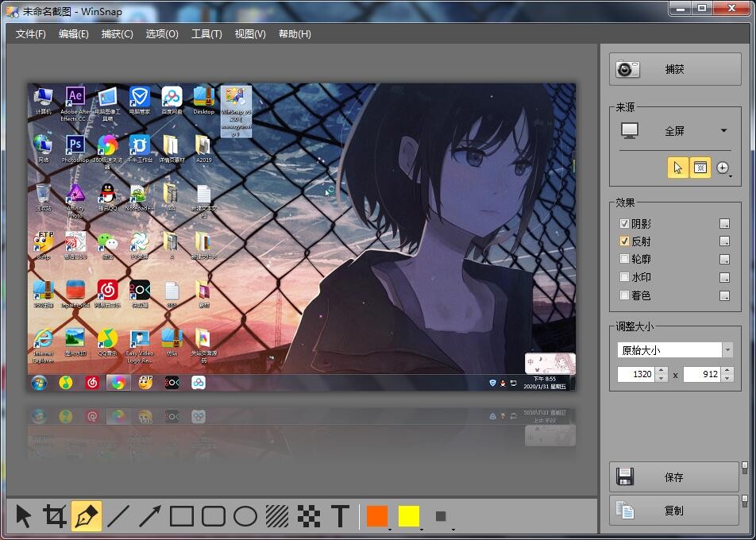Choose the straight Line tool
756x540 pixels.
click(x=118, y=516)
